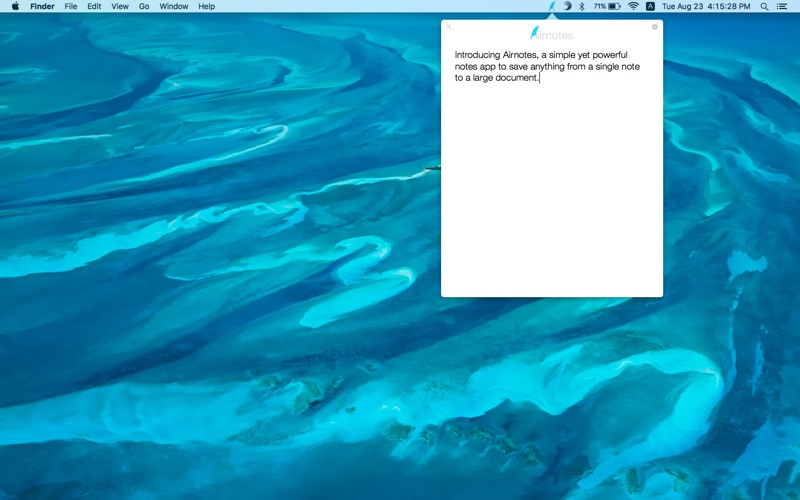Close the Airnotes popup with the X
Image resolution: width=800 pixels, height=500 pixels.
(x=448, y=27)
